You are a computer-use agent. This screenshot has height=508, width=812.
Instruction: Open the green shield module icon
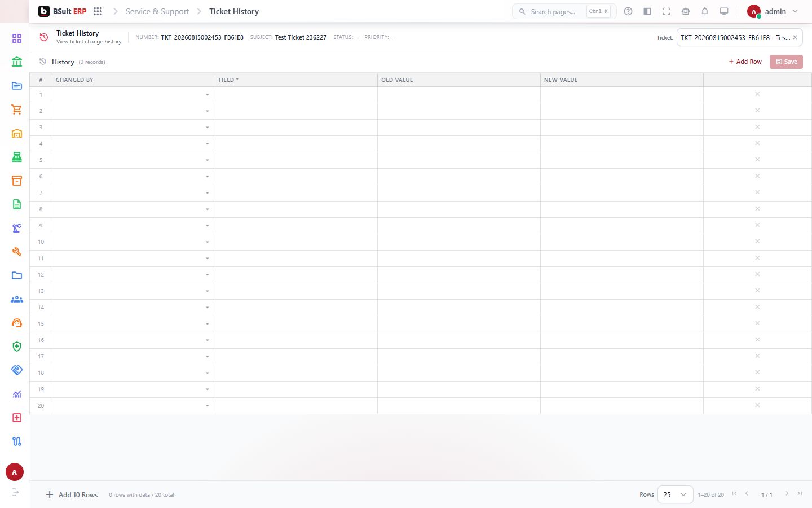click(x=17, y=347)
